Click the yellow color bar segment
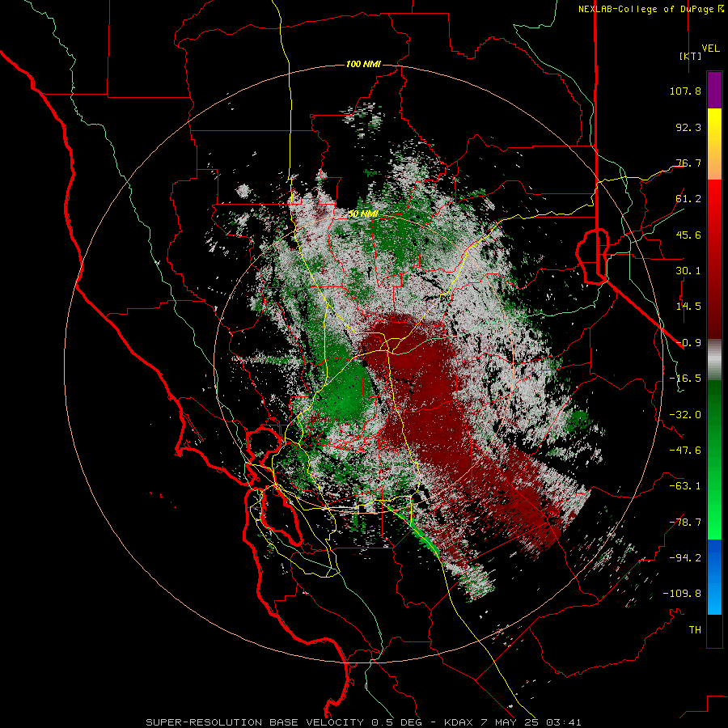The width and height of the screenshot is (728, 728). click(x=714, y=125)
